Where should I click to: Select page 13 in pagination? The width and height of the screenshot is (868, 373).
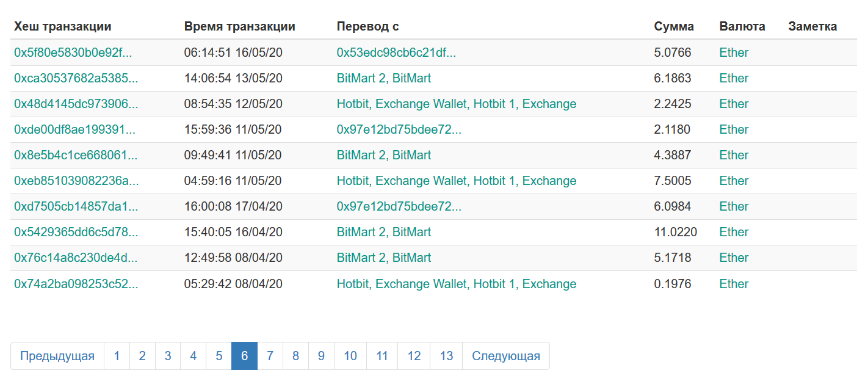[x=446, y=356]
